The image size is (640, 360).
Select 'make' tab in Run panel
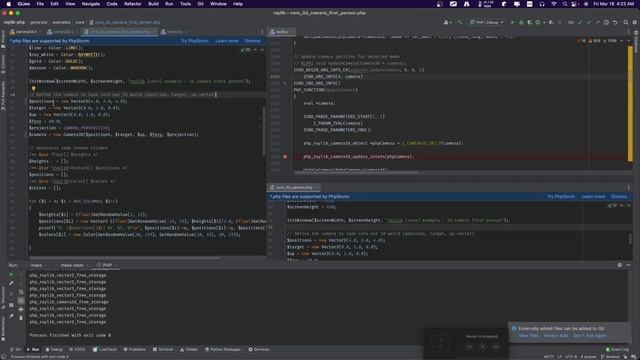click(36, 265)
